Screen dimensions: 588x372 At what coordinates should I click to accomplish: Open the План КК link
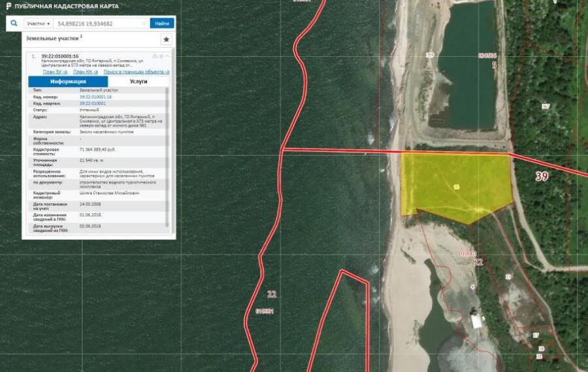(86, 72)
